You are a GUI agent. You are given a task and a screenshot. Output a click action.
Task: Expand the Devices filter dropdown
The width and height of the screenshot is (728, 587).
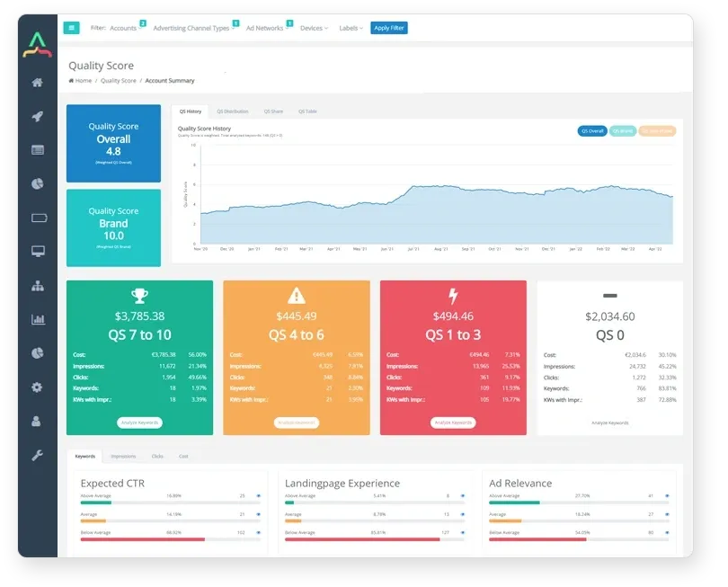pyautogui.click(x=314, y=28)
